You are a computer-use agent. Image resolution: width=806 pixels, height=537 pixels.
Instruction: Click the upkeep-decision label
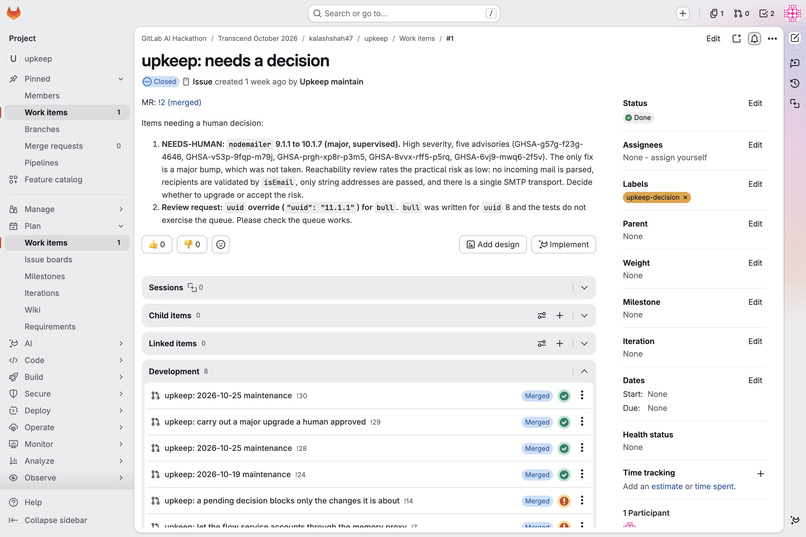[x=652, y=197]
